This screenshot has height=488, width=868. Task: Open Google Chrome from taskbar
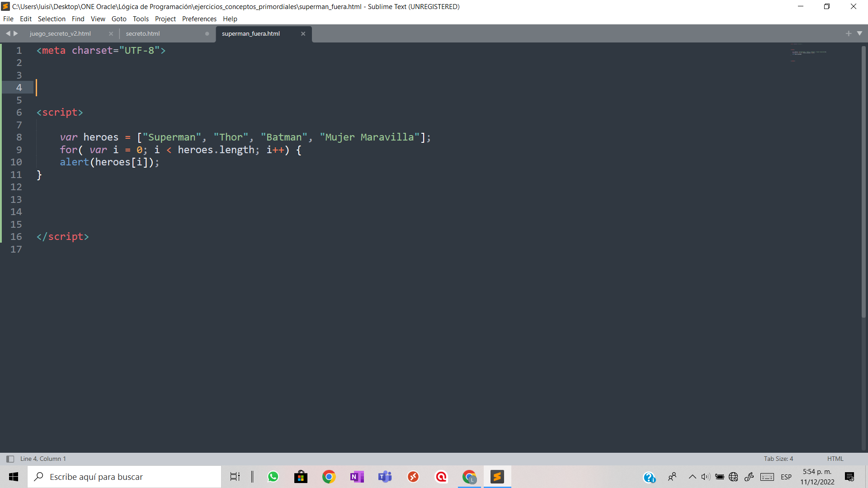pyautogui.click(x=329, y=477)
